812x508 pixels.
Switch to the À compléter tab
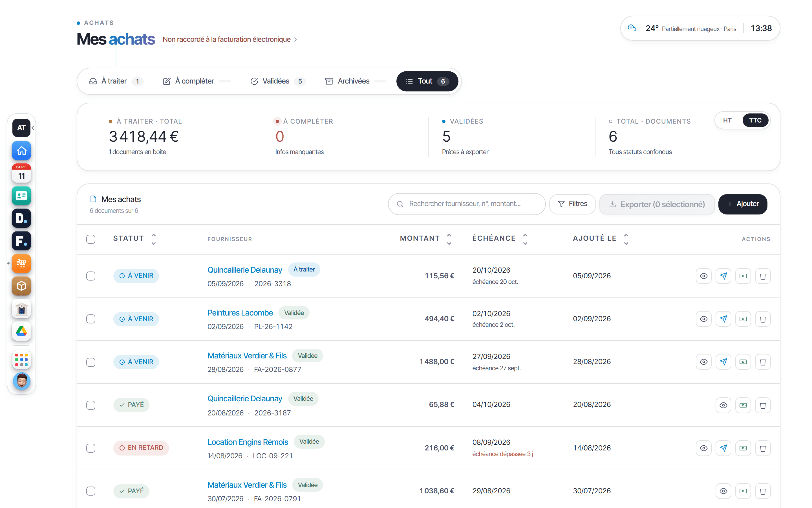tap(197, 81)
